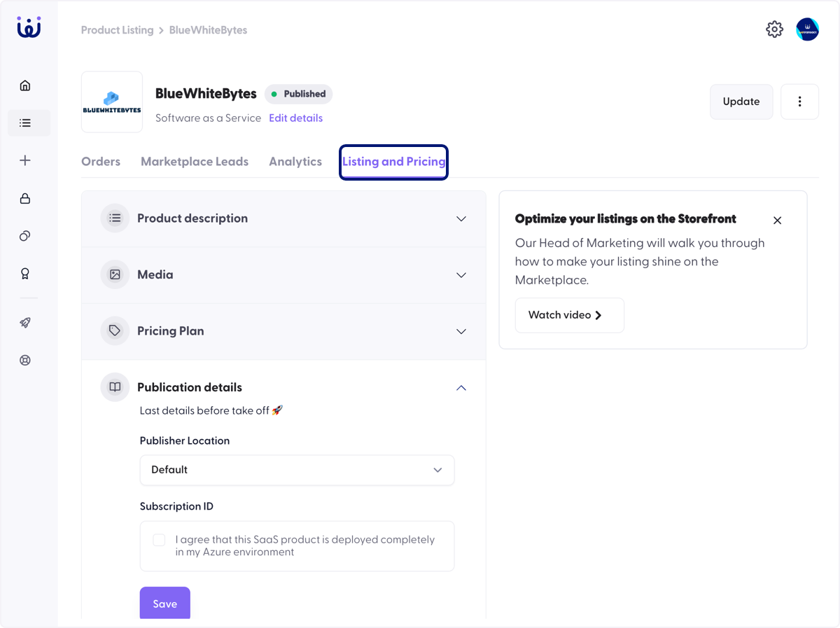Click the Update button

pos(741,102)
